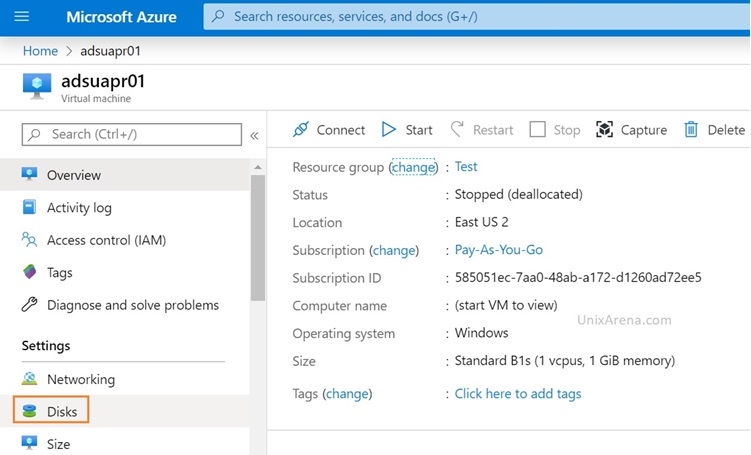
Task: Start the virtual machine
Action: tap(407, 130)
